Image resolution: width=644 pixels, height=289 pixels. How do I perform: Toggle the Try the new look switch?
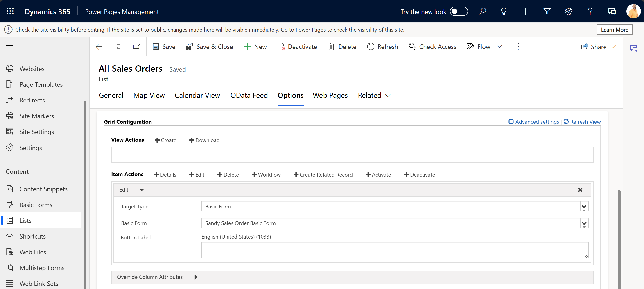[x=459, y=11]
